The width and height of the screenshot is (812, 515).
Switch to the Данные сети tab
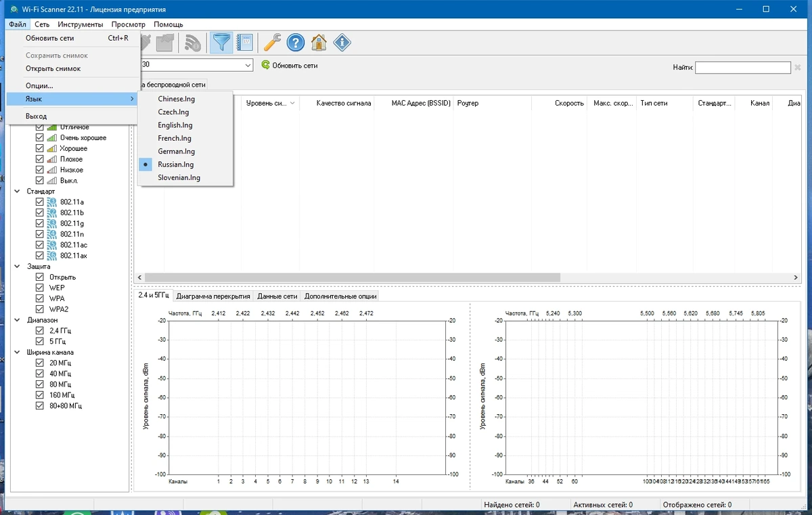(x=277, y=296)
